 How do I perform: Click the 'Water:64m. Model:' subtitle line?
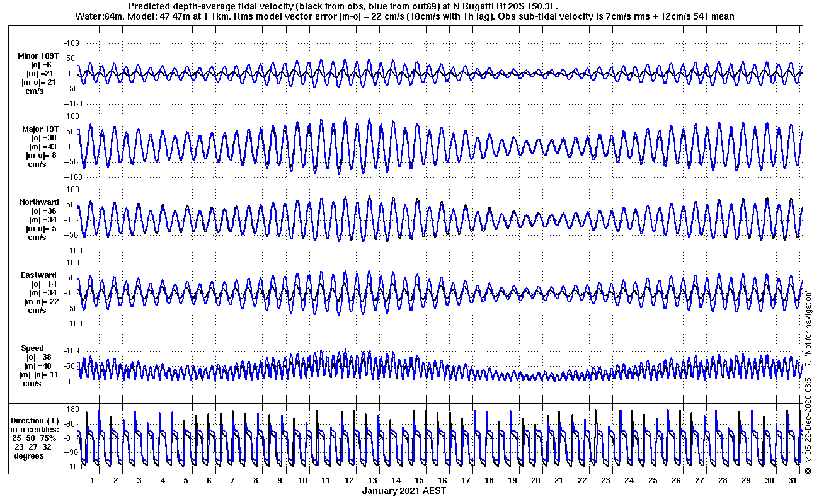(406, 16)
